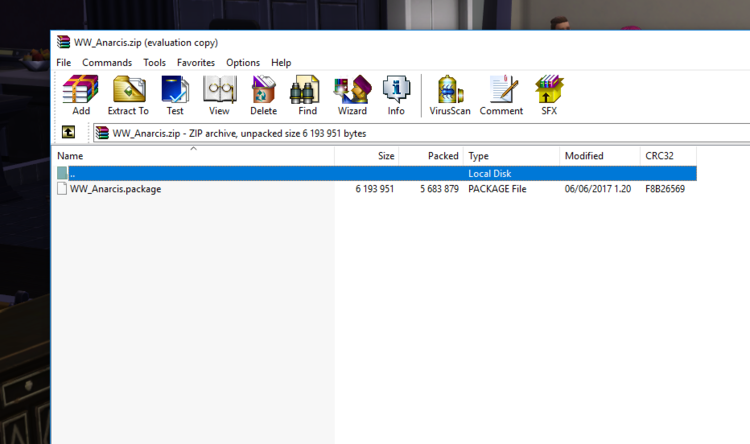Viewport: 750px width, 444px height.
Task: Click the WW_Anarcis.package file icon
Action: (62, 189)
